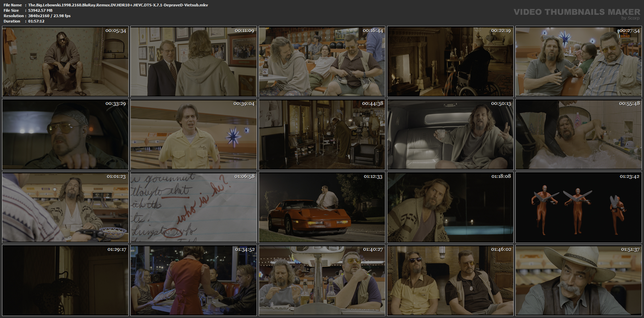The image size is (644, 318).
Task: Open the thumbnail stamped 00:11:09
Action: (194, 62)
